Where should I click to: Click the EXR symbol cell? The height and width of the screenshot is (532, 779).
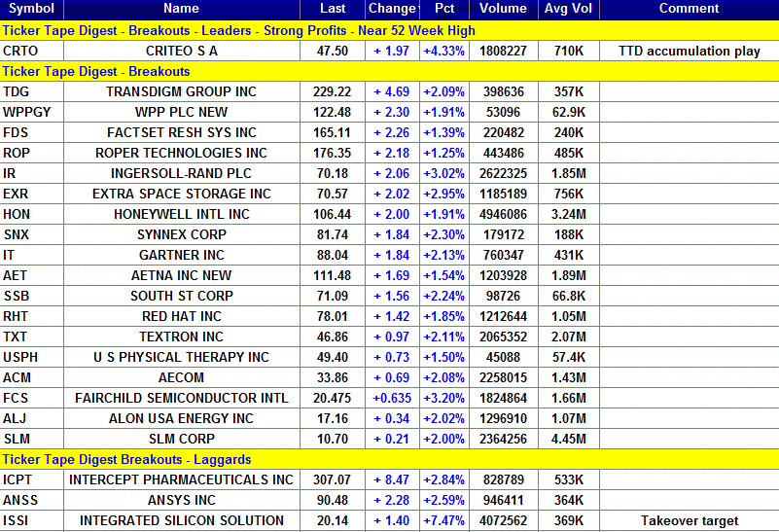coord(31,194)
